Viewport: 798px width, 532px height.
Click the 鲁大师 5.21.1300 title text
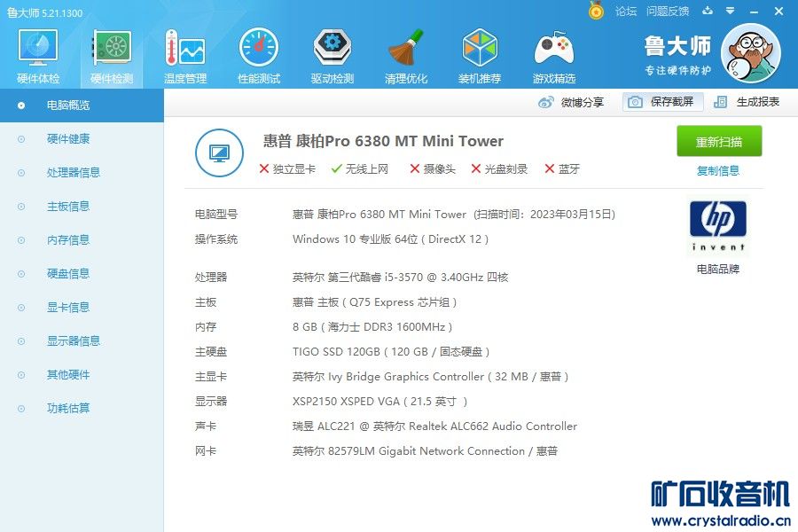[45, 12]
